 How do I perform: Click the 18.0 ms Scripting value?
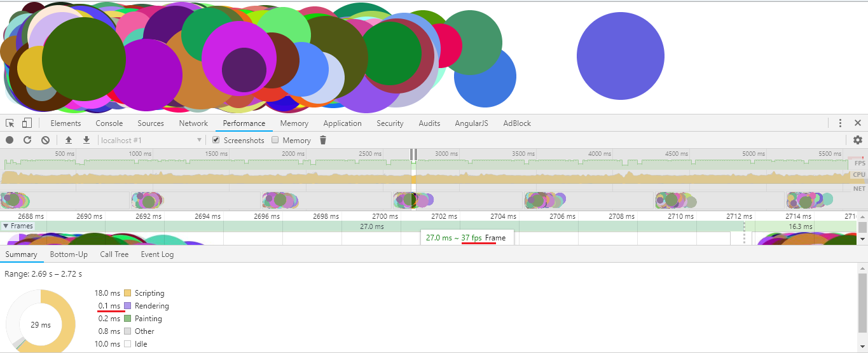point(107,293)
